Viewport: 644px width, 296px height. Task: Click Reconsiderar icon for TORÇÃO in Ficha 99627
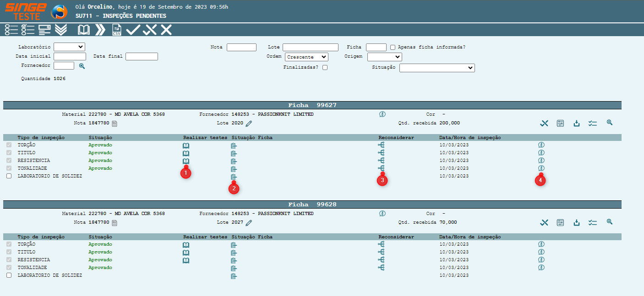381,145
